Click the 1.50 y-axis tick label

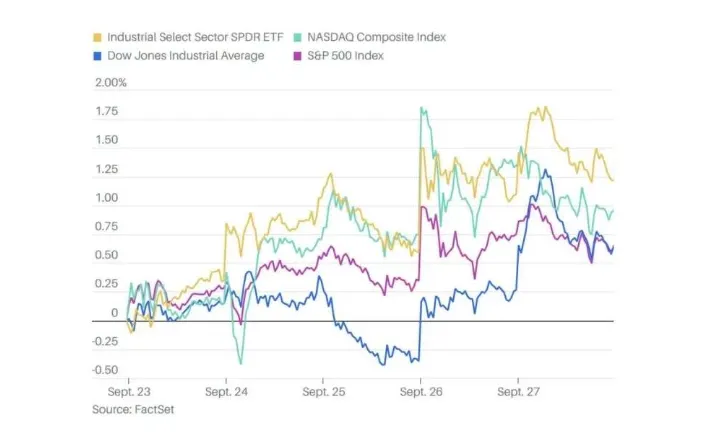(107, 141)
